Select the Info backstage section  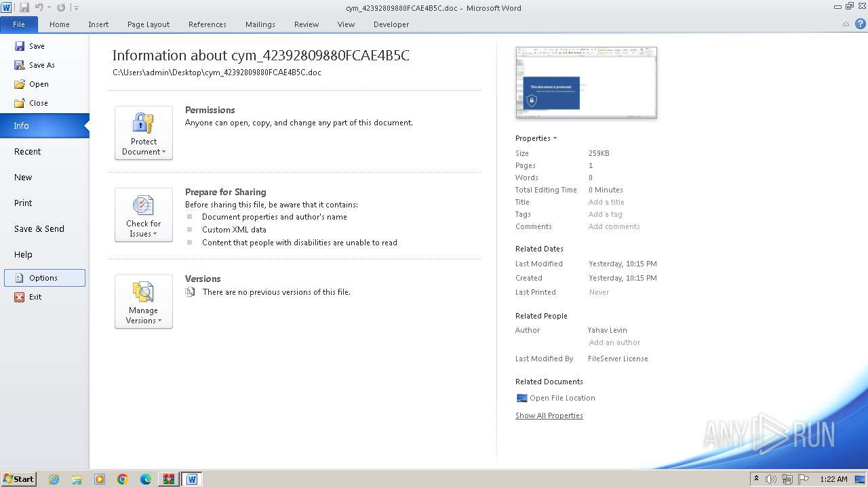(x=44, y=125)
